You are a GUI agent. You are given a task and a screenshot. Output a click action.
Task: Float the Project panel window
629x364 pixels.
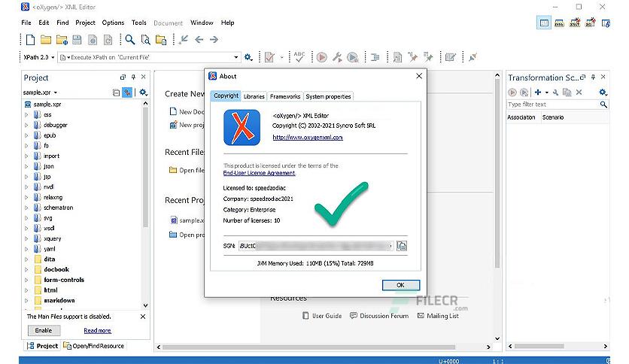(123, 77)
